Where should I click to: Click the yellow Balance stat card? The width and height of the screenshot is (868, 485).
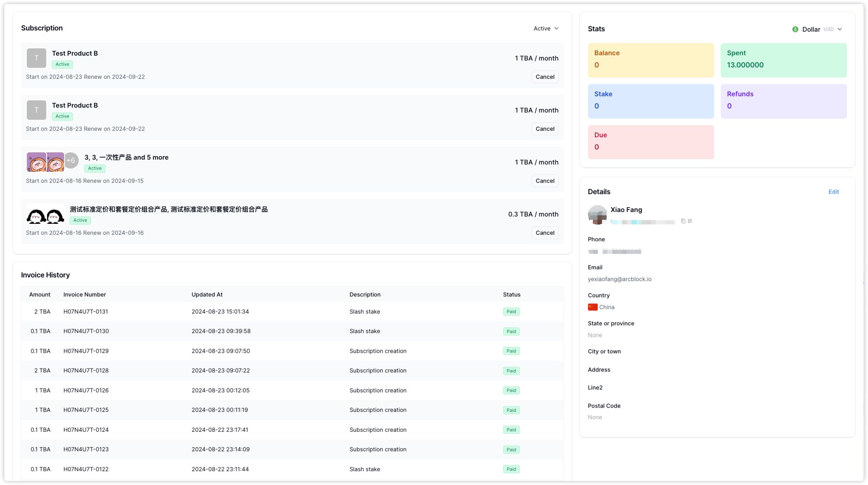click(x=650, y=60)
